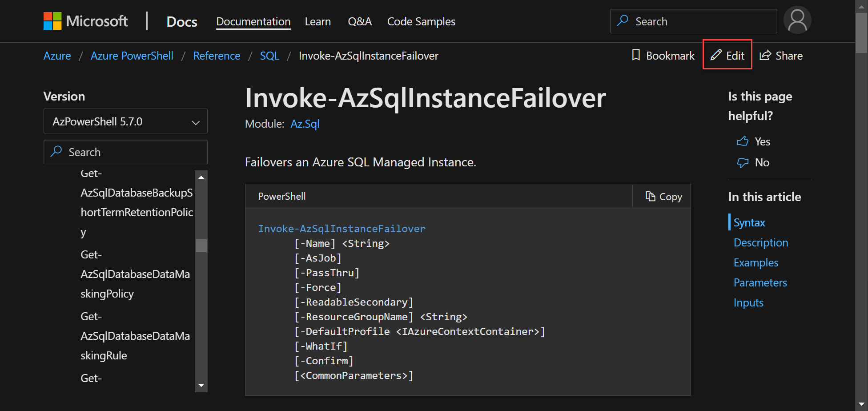Click the [-ReadableSecondary] parameter text
Screen dimensions: 868x411
point(354,302)
